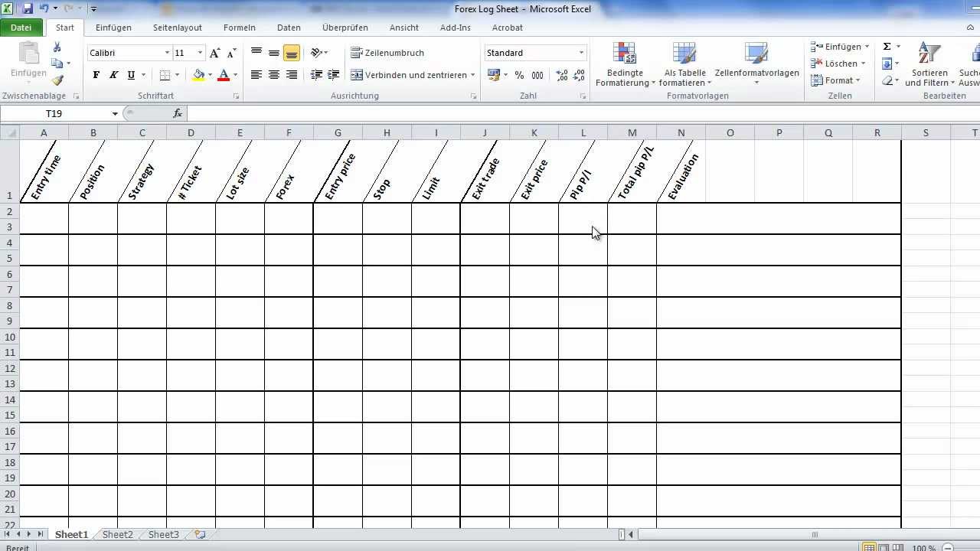Open Zellenformatvorlagen gallery
The height and width of the screenshot is (551, 980).
(756, 64)
